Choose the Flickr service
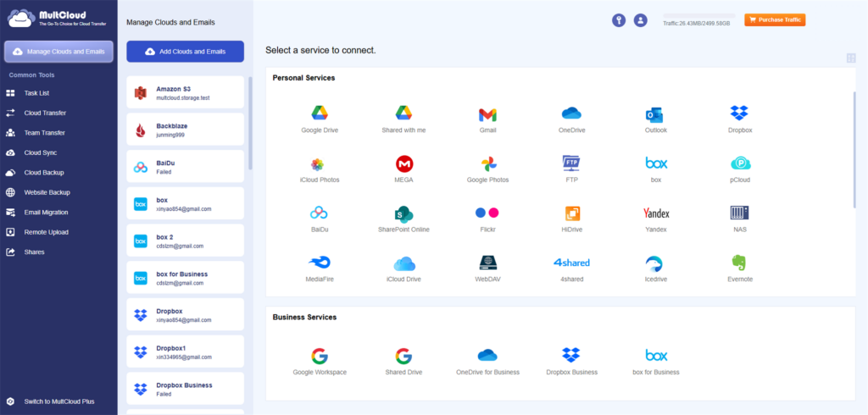The image size is (868, 415). 487,219
